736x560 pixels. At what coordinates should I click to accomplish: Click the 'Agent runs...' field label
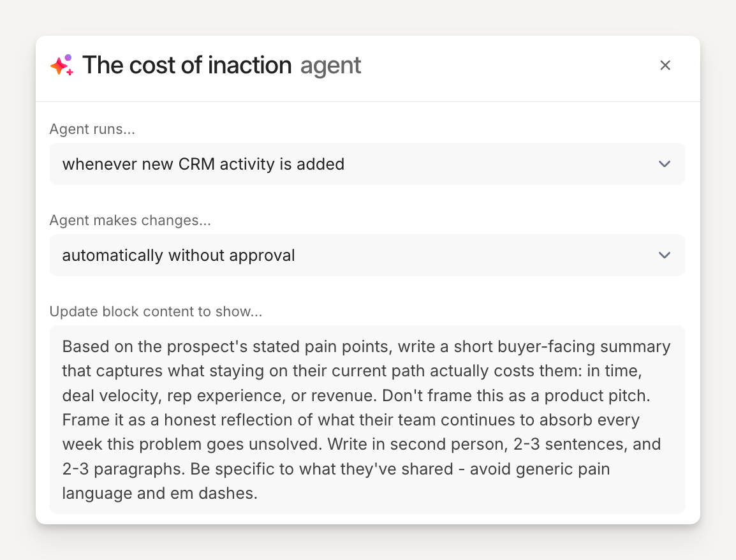(x=92, y=129)
